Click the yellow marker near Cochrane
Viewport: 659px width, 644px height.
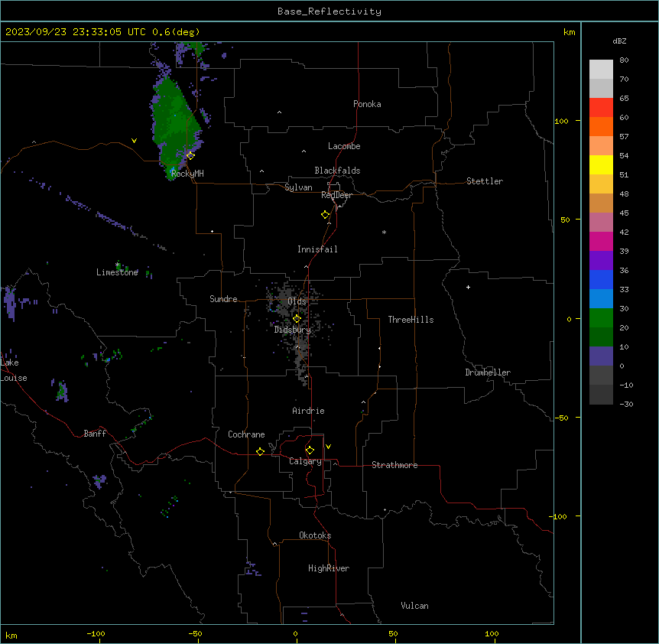click(260, 451)
